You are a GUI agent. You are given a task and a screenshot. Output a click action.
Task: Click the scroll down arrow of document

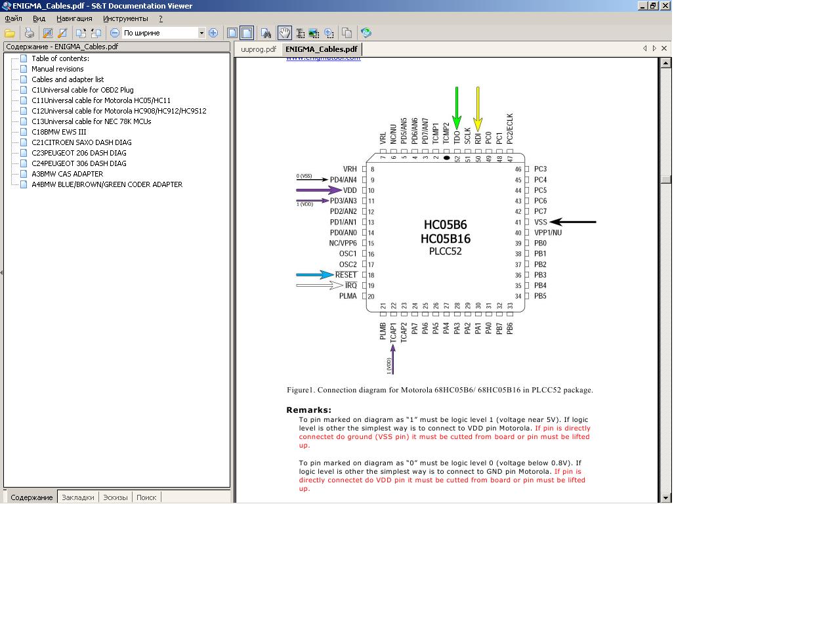[665, 497]
